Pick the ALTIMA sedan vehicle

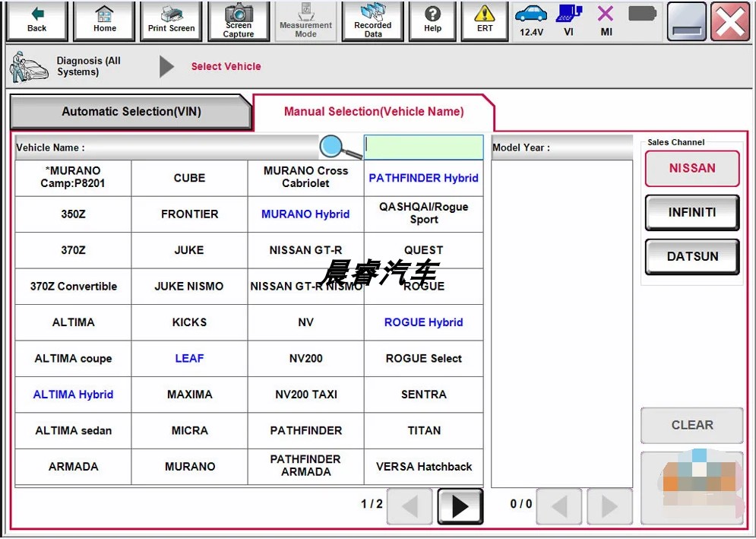coord(73,431)
